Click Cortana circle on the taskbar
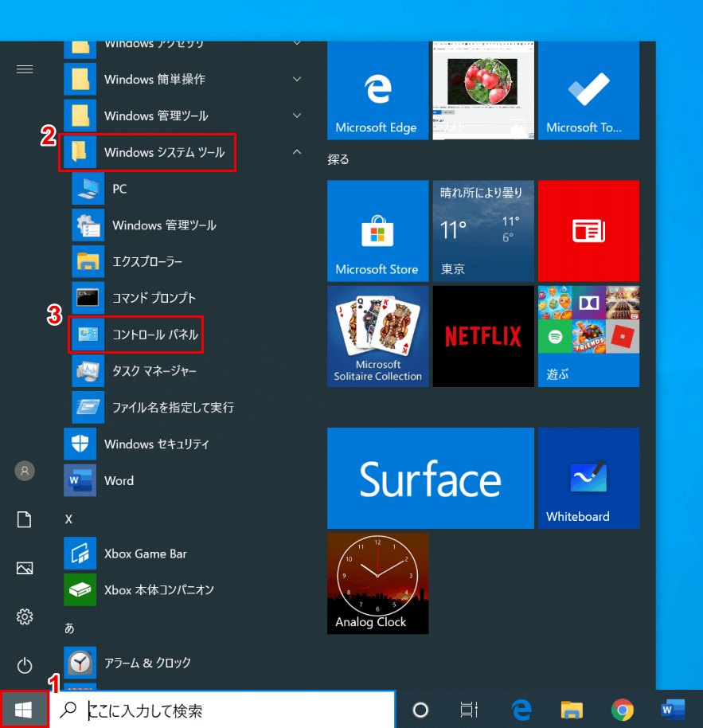This screenshot has width=703, height=728. (420, 710)
